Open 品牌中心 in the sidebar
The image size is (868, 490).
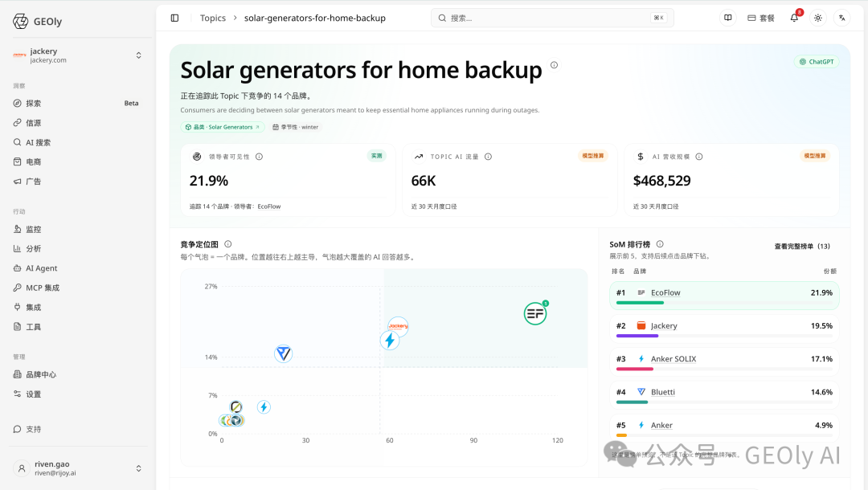point(76,374)
